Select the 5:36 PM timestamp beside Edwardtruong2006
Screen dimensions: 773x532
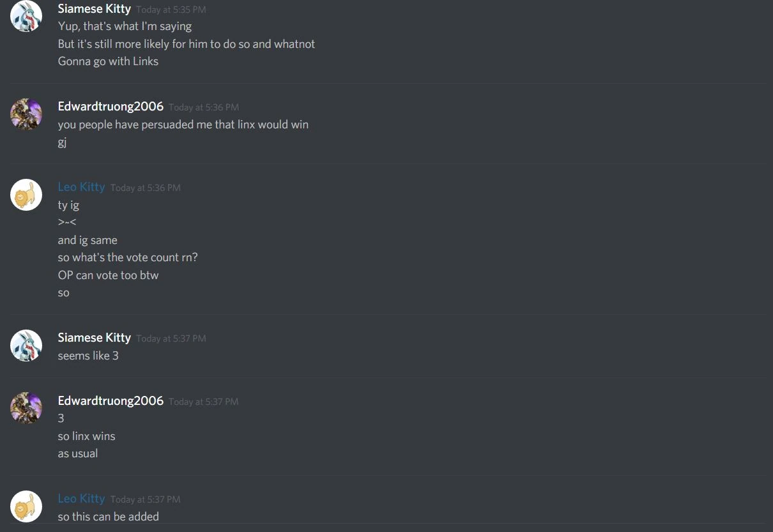204,107
